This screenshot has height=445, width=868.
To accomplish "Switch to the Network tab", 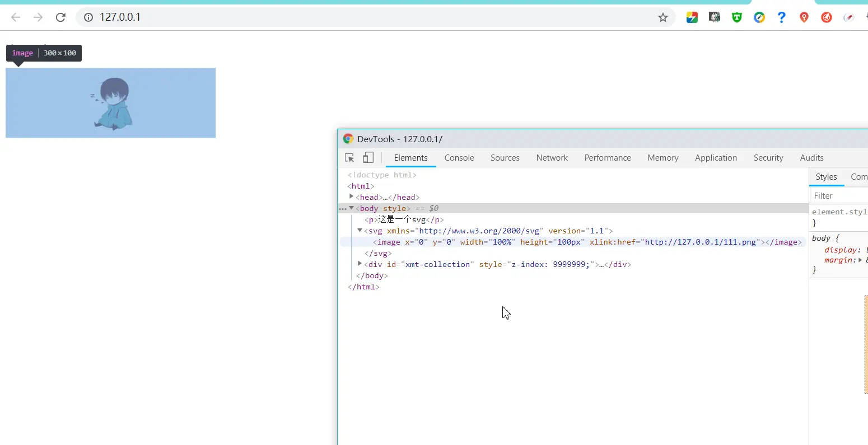I will coord(552,158).
